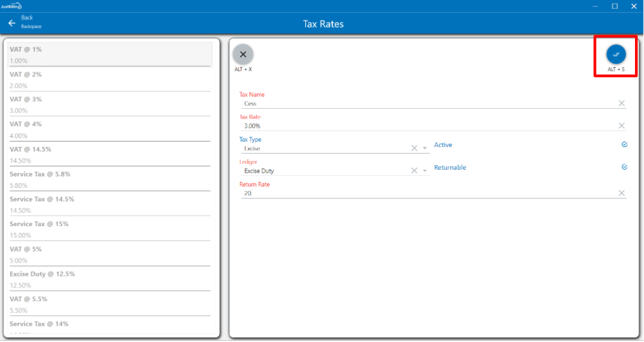Select Service Tax @ 5.8% item
Image resolution: width=644 pixels, height=342 pixels.
[109, 179]
